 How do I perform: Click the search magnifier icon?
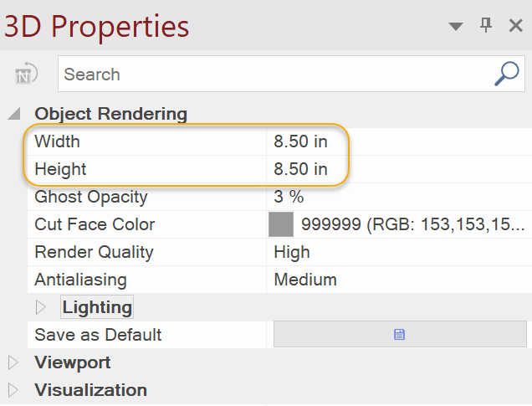click(x=507, y=74)
